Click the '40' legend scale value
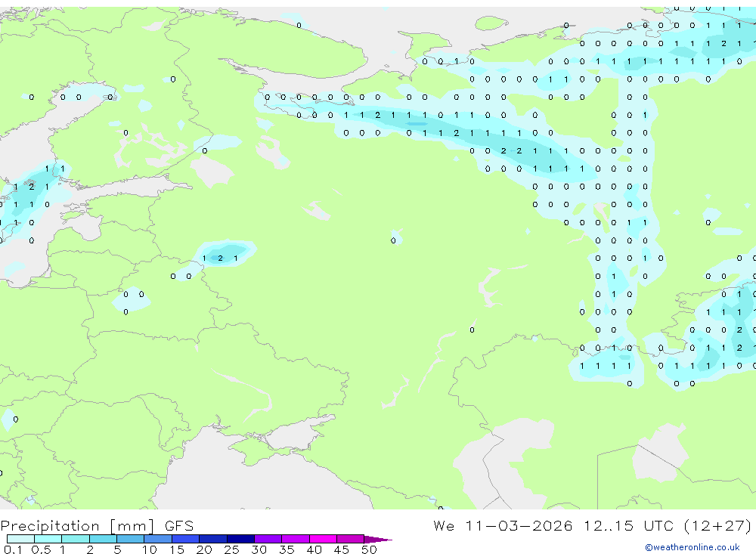Screen dimensions: 756x554 (x=314, y=549)
